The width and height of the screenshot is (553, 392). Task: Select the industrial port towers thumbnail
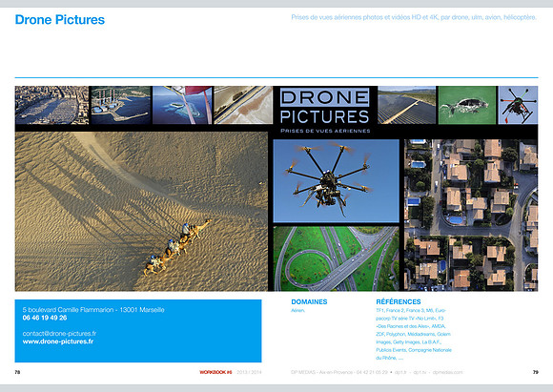[x=121, y=105]
